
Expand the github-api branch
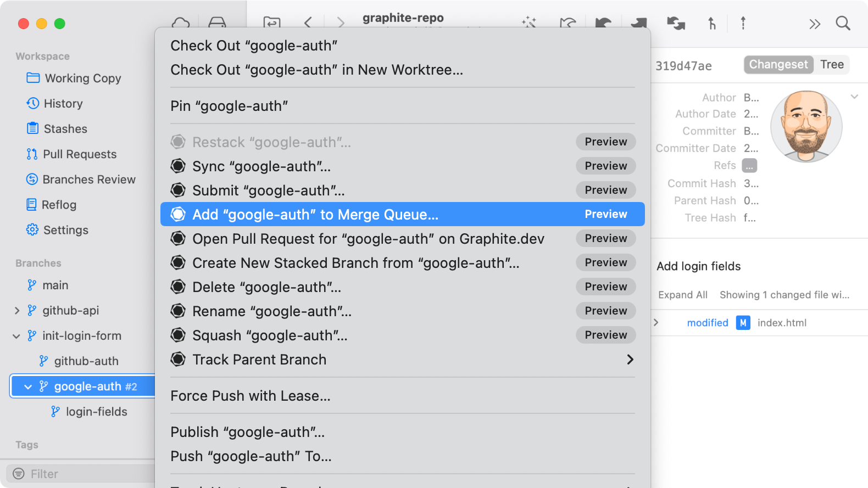pos(17,311)
